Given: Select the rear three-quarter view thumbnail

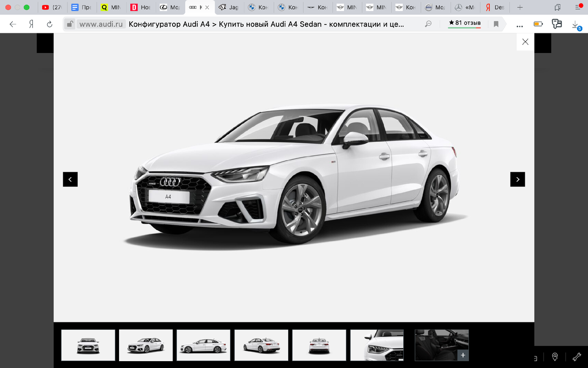Looking at the screenshot, I should coord(262,345).
